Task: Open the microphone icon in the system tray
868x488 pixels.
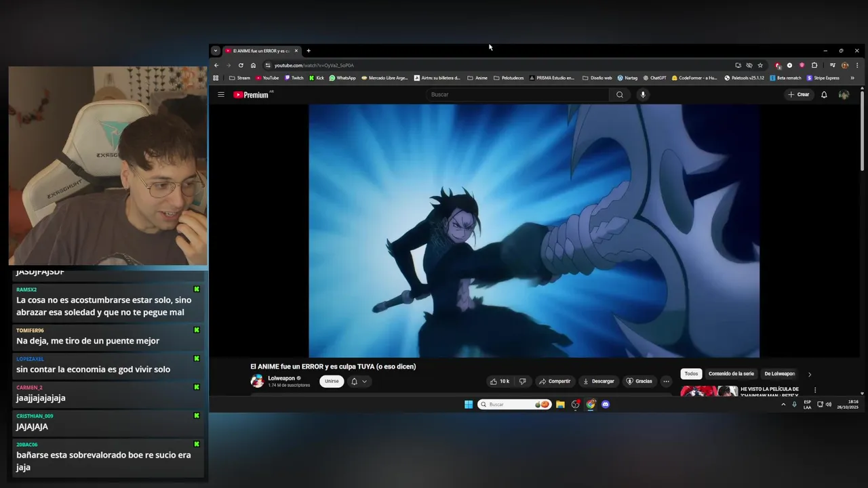Action: pos(794,405)
